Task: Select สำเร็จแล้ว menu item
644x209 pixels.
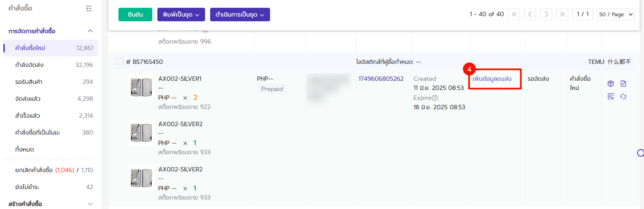Action: coord(51,116)
